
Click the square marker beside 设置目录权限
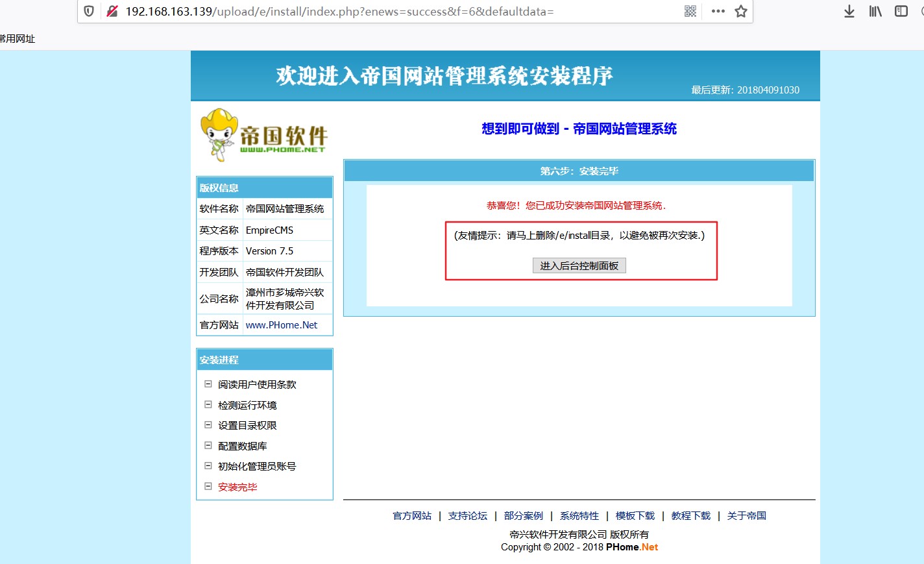click(x=208, y=425)
